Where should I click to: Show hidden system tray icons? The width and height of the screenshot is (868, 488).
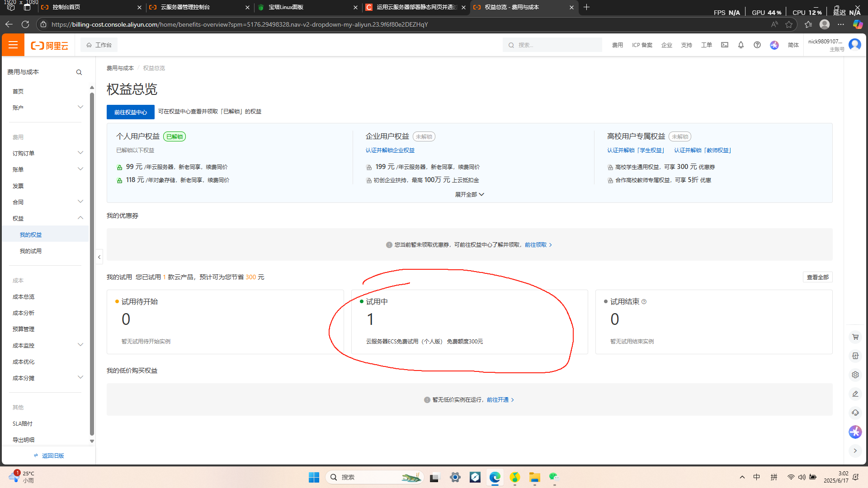coord(742,477)
